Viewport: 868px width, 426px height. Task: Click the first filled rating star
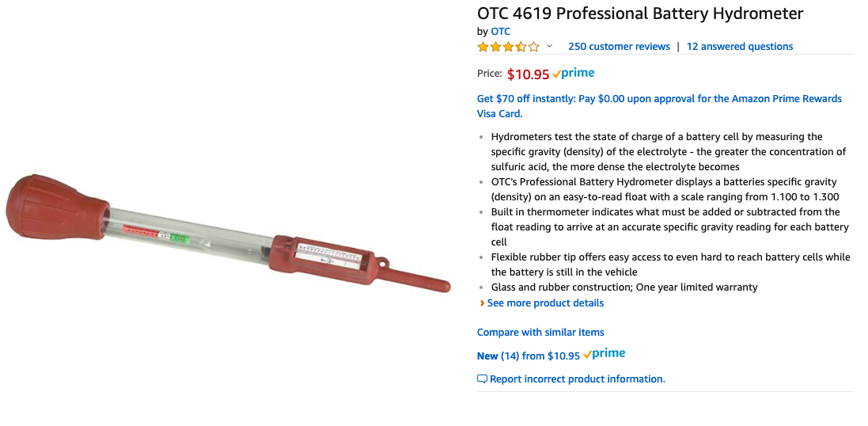point(483,47)
